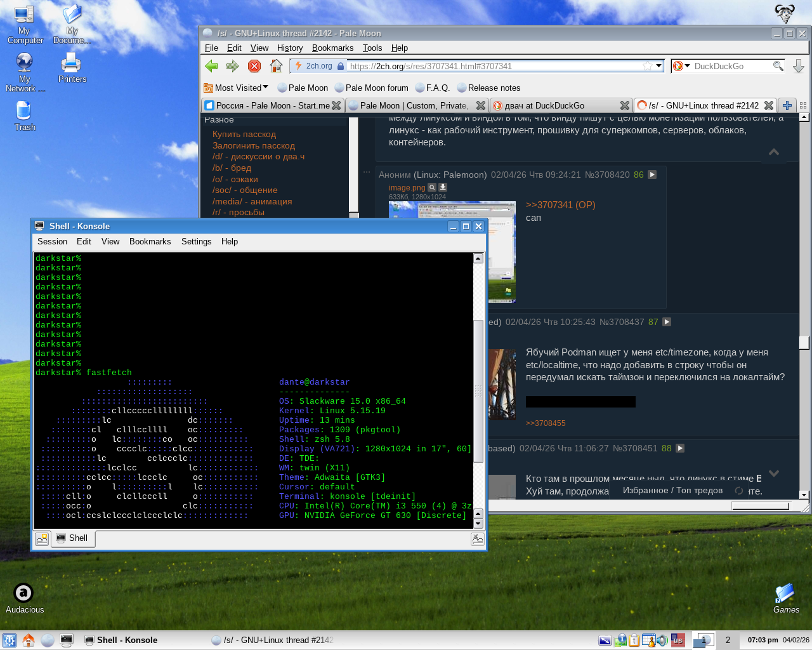Open the Audacious desktop icon
The image size is (812, 650).
click(24, 599)
